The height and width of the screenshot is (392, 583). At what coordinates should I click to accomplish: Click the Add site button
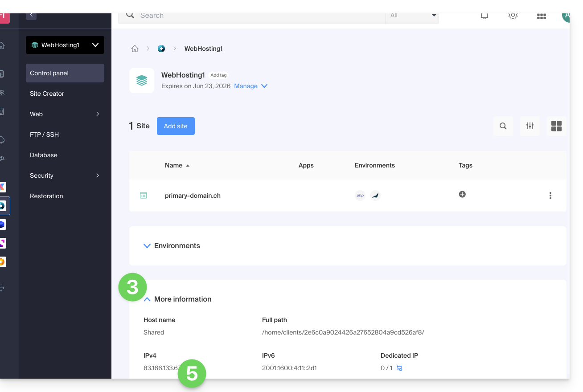[176, 126]
